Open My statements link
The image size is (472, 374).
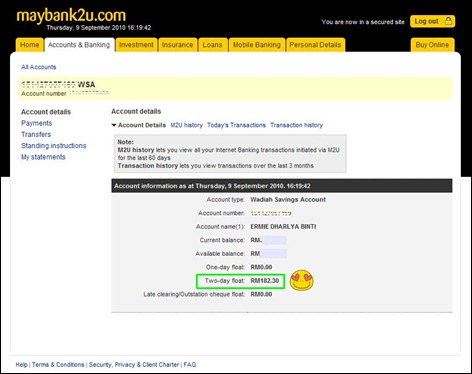pos(43,157)
